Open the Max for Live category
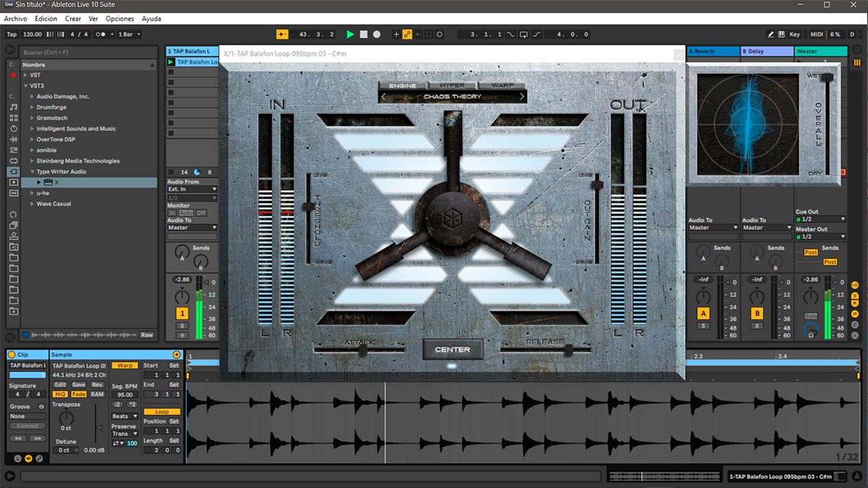Viewport: 868px width, 488px height. coord(13,160)
